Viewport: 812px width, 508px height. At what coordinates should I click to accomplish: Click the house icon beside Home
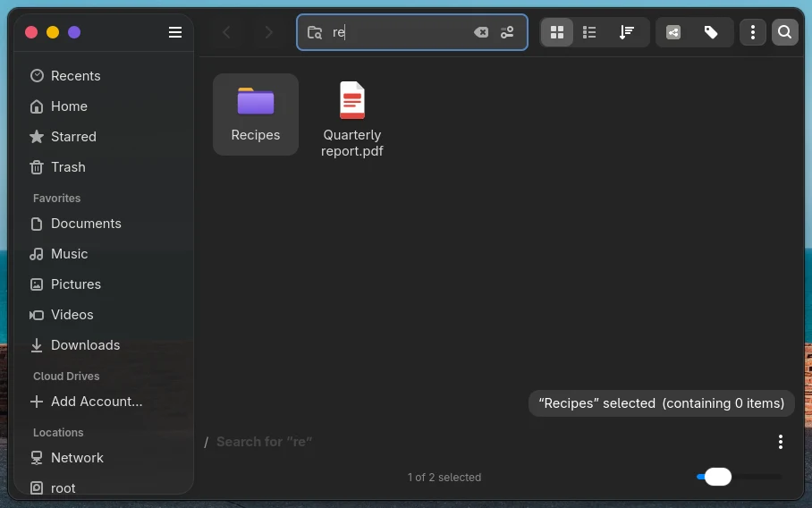tap(37, 106)
